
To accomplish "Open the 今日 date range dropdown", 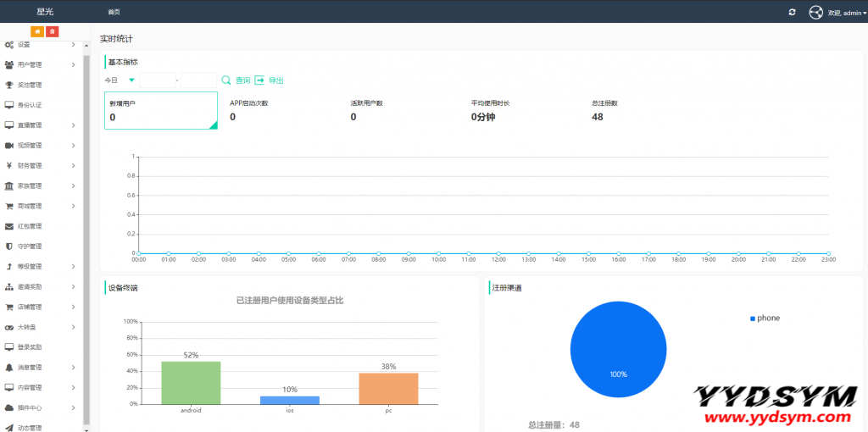I will tap(120, 80).
